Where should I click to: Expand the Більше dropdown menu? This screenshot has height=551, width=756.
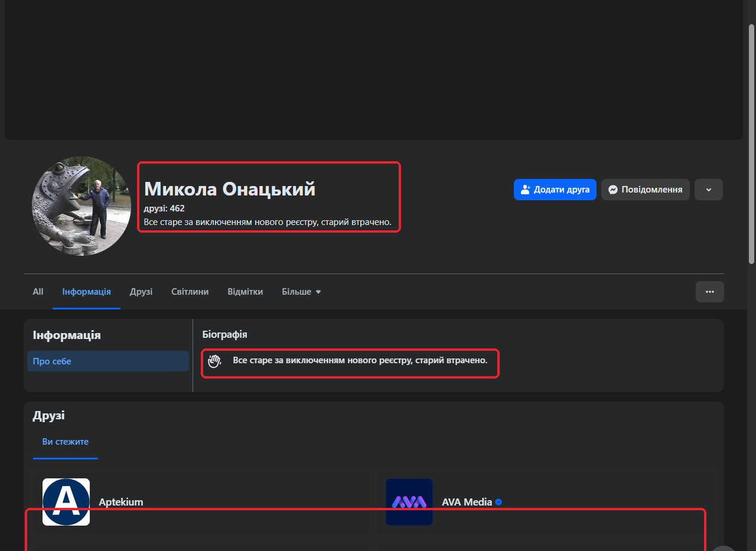tap(301, 292)
